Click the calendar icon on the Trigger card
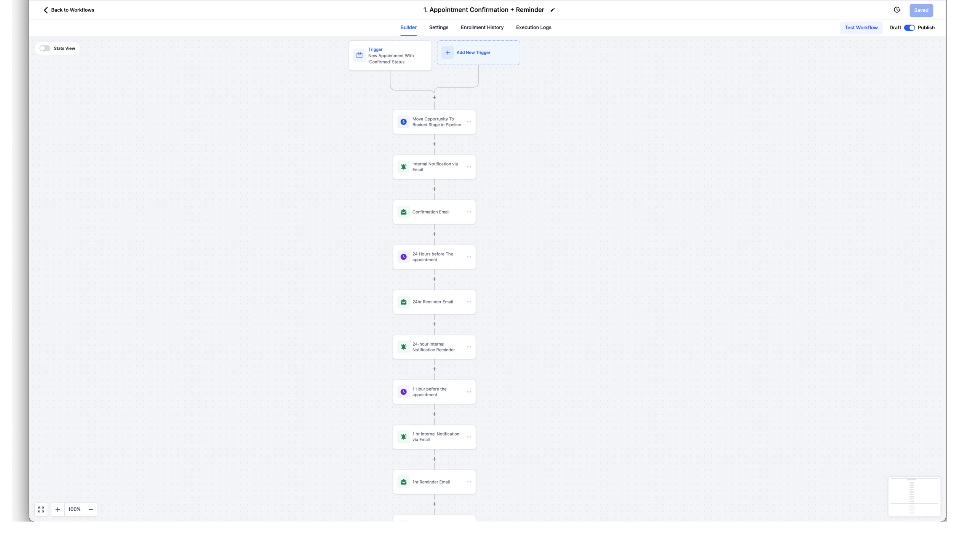The height and width of the screenshot is (560, 975). [x=359, y=55]
